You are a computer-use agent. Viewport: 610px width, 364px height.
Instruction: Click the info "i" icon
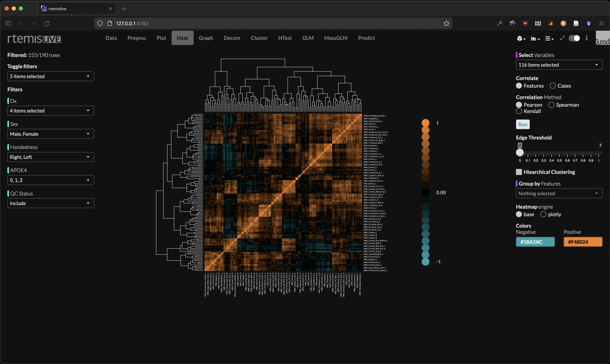(x=586, y=38)
